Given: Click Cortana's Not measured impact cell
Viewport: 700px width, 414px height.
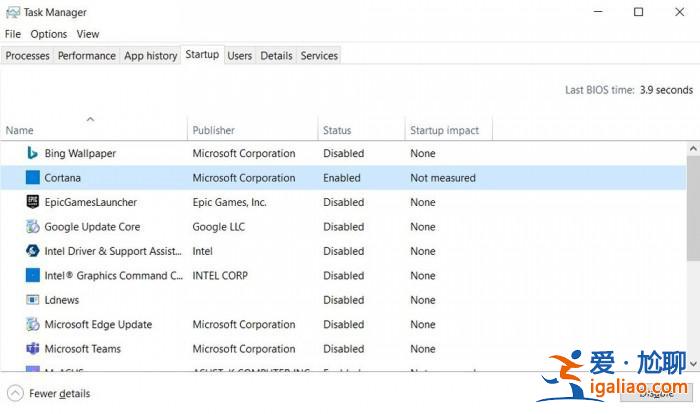Looking at the screenshot, I should point(443,178).
